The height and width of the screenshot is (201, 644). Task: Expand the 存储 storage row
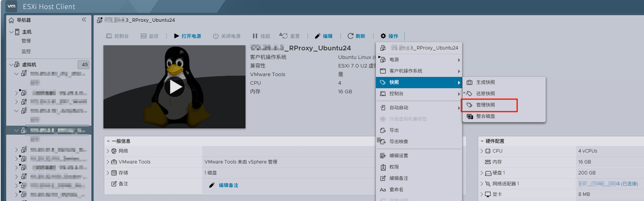click(x=108, y=173)
